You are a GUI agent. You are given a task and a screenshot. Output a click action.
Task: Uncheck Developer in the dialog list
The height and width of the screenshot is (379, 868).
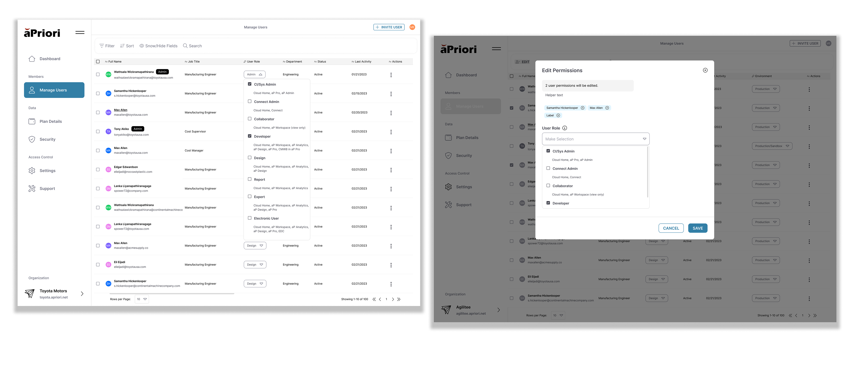coord(548,203)
